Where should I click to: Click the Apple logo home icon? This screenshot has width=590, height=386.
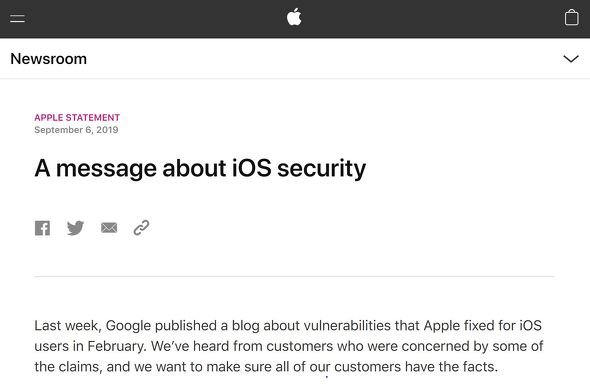pos(294,17)
